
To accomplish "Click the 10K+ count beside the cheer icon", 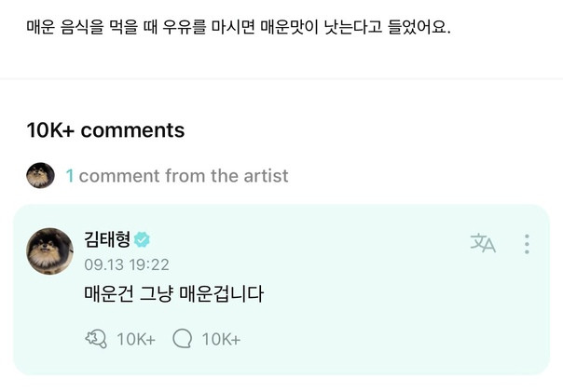I will [x=136, y=340].
